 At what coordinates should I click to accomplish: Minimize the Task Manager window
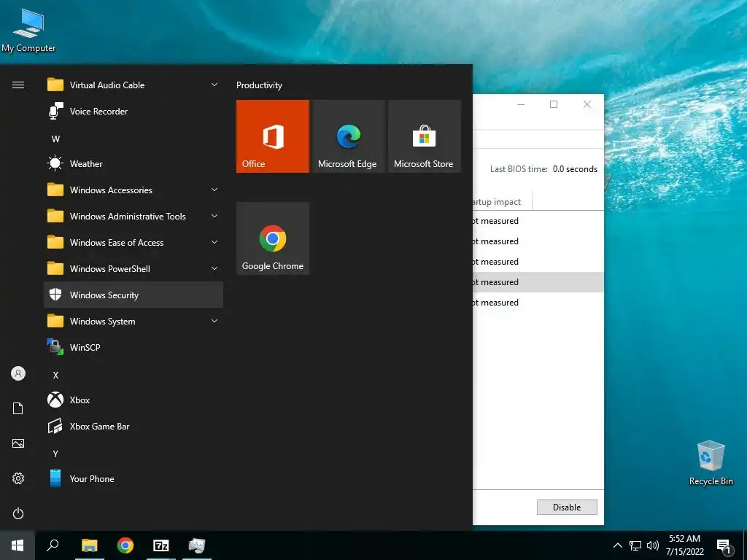(x=521, y=104)
